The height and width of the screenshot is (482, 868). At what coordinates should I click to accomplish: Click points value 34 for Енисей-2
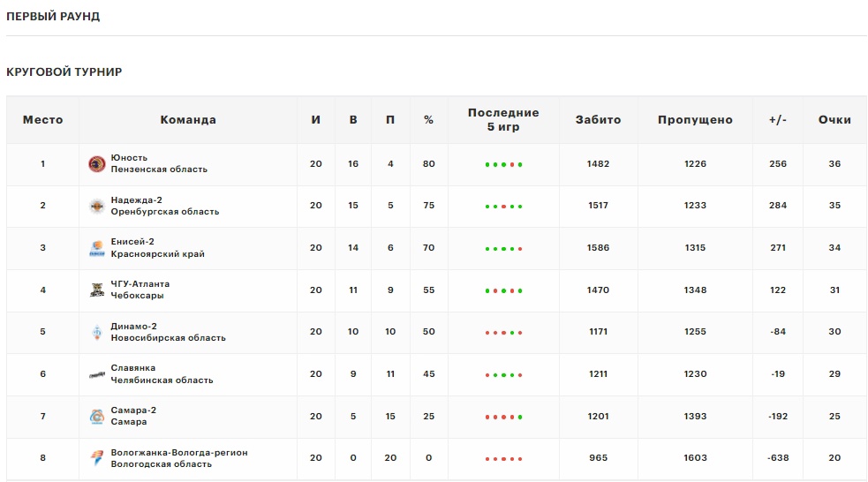point(834,248)
